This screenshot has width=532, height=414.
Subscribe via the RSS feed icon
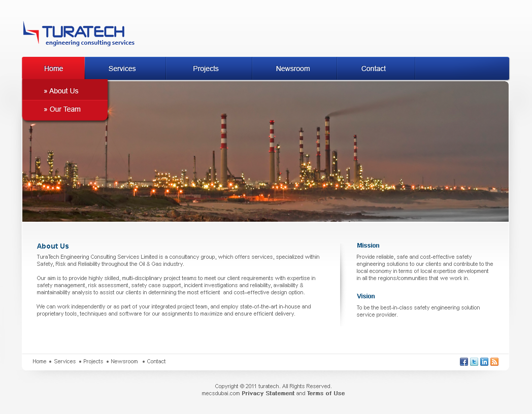[494, 362]
